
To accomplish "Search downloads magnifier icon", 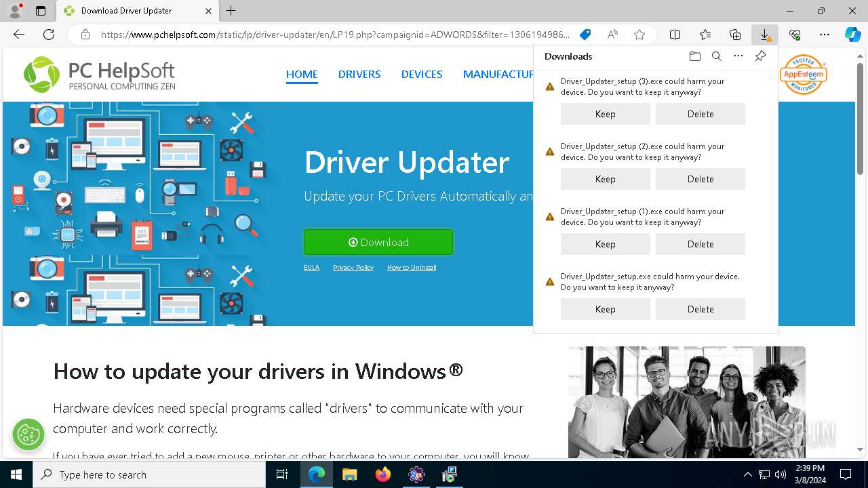I will click(x=716, y=56).
